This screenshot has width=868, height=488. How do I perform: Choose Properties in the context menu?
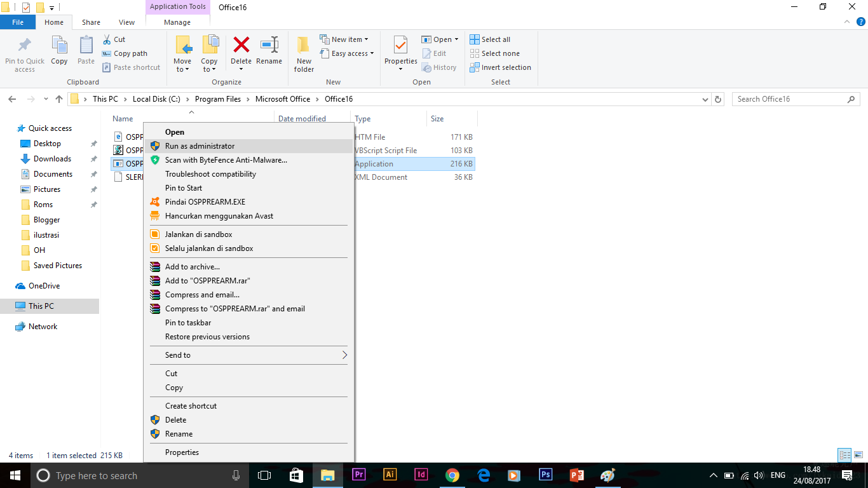coord(248,452)
